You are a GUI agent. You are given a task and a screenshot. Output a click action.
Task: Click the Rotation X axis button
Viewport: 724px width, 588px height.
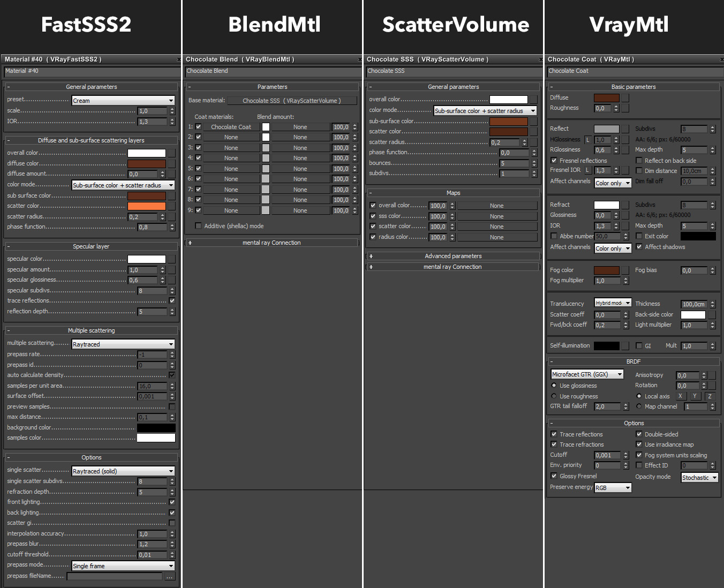tap(680, 396)
